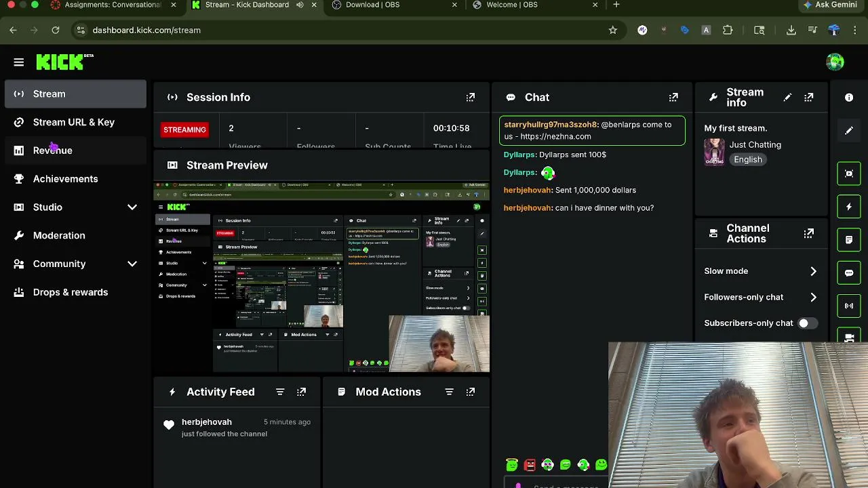868x488 pixels.
Task: Click Dyllarps name on sent 100$ message
Action: [x=520, y=155]
